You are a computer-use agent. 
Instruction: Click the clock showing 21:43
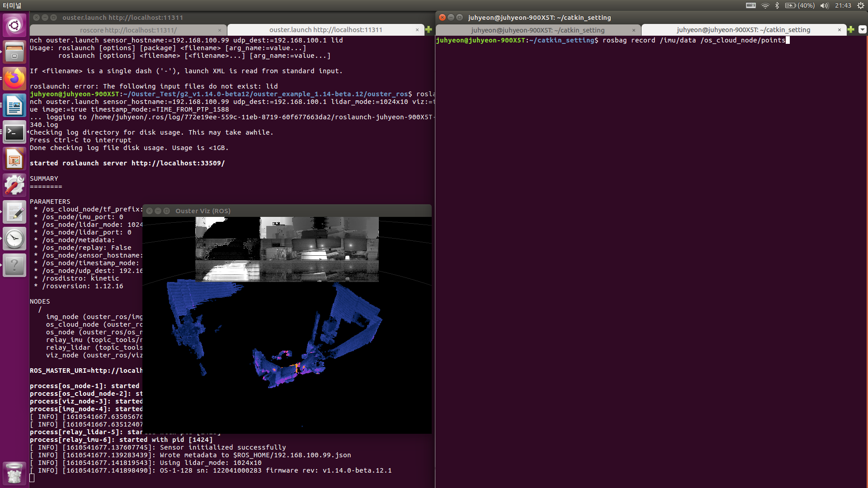[843, 5]
